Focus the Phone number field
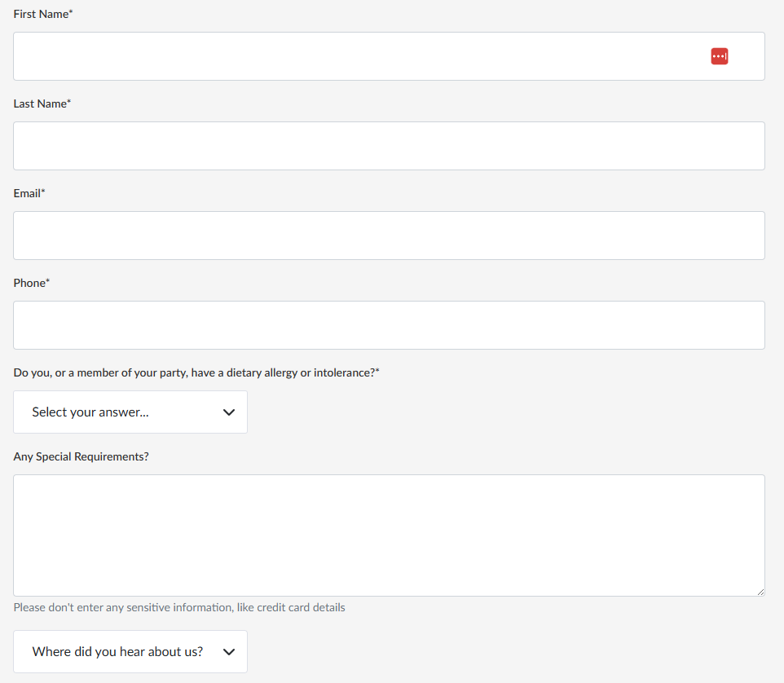The width and height of the screenshot is (784, 683). click(x=389, y=325)
